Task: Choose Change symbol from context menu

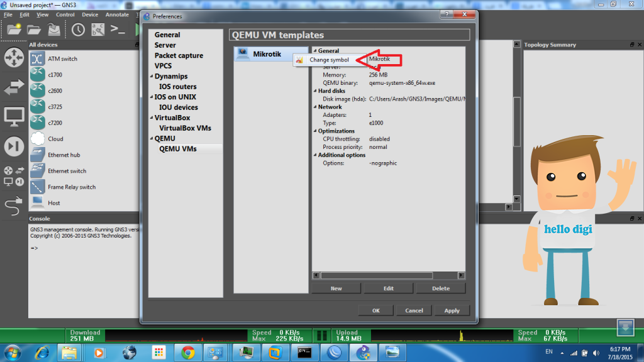Action: click(328, 60)
